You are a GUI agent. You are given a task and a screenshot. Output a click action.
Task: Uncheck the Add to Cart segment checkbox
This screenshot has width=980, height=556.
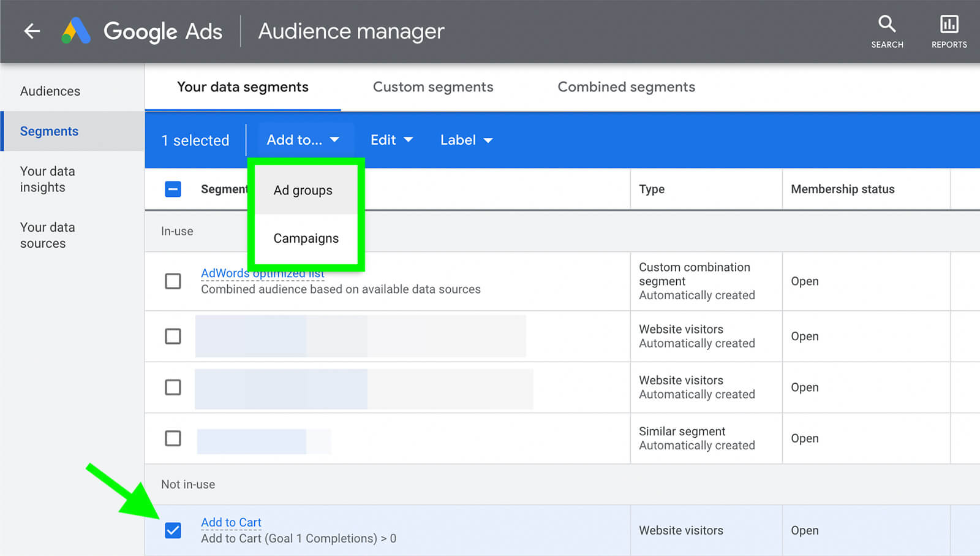coord(173,530)
